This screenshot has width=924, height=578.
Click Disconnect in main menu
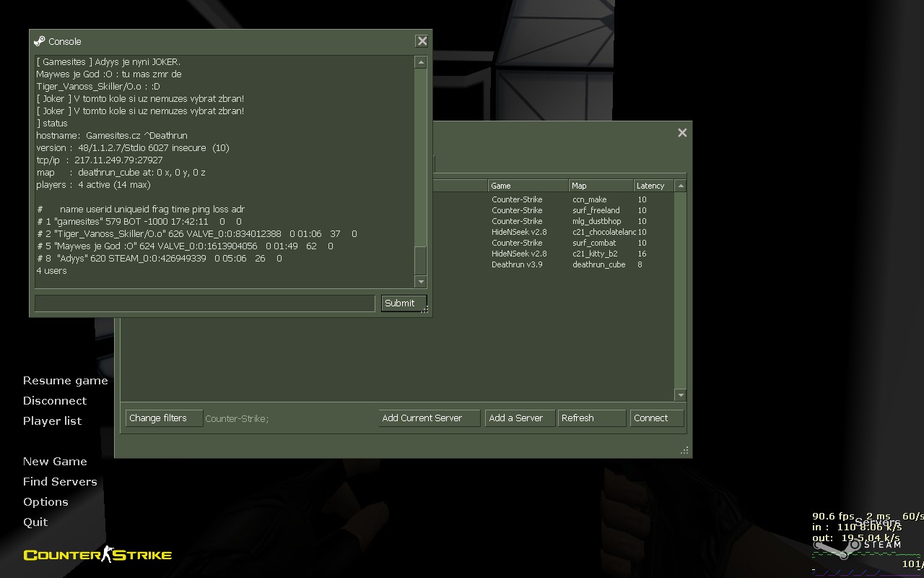point(55,401)
